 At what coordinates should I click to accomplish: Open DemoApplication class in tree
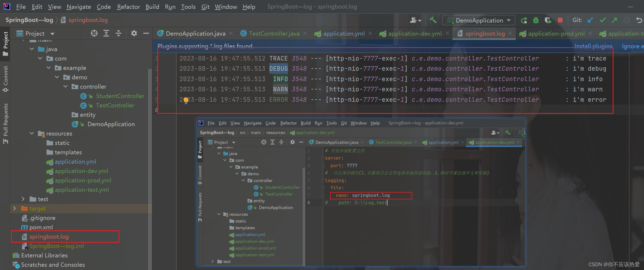click(111, 124)
